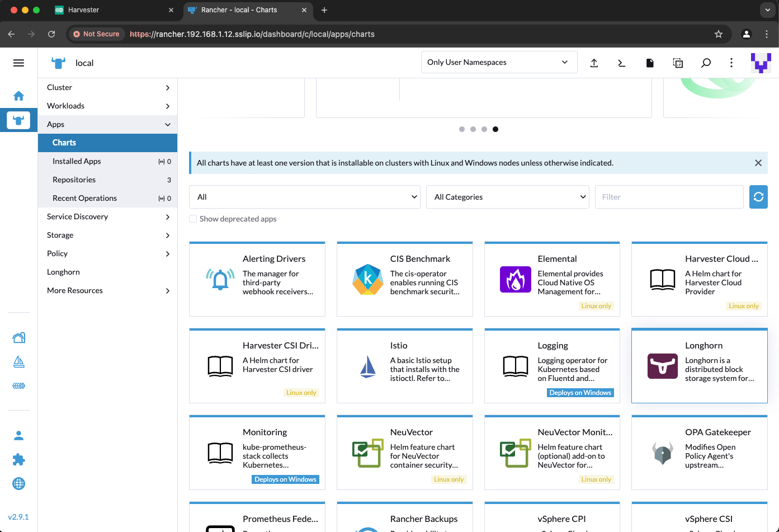Open Users & Authentication person icon
Image resolution: width=779 pixels, height=532 pixels.
click(18, 435)
